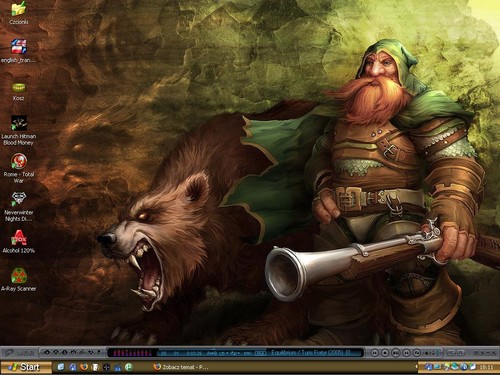Open the Czcionki folder on desktop
This screenshot has width=500, height=375.
(x=19, y=13)
